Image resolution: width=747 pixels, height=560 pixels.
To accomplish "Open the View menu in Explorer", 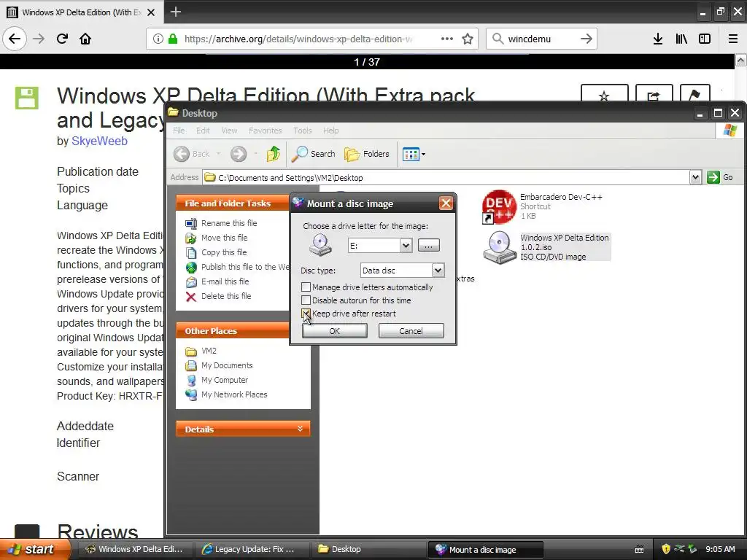I will click(x=229, y=131).
